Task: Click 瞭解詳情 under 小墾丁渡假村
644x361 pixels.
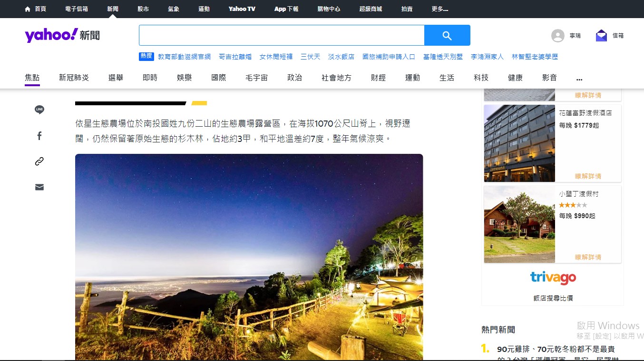Action: click(x=588, y=257)
